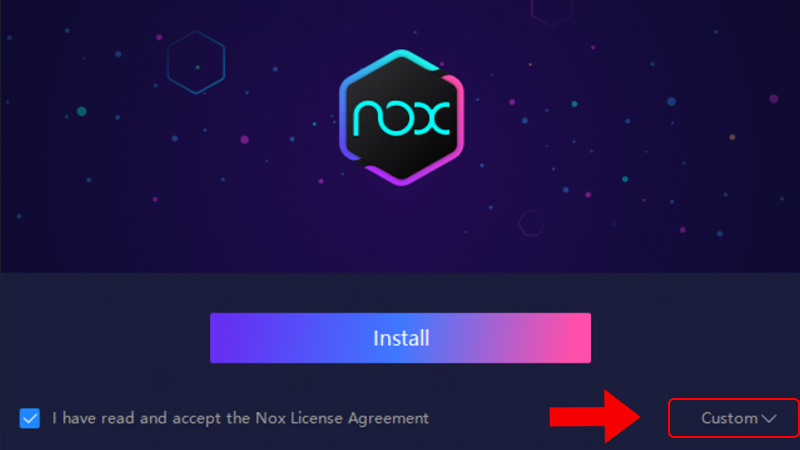
Task: Click the Nox hexagon logo
Action: point(402,118)
